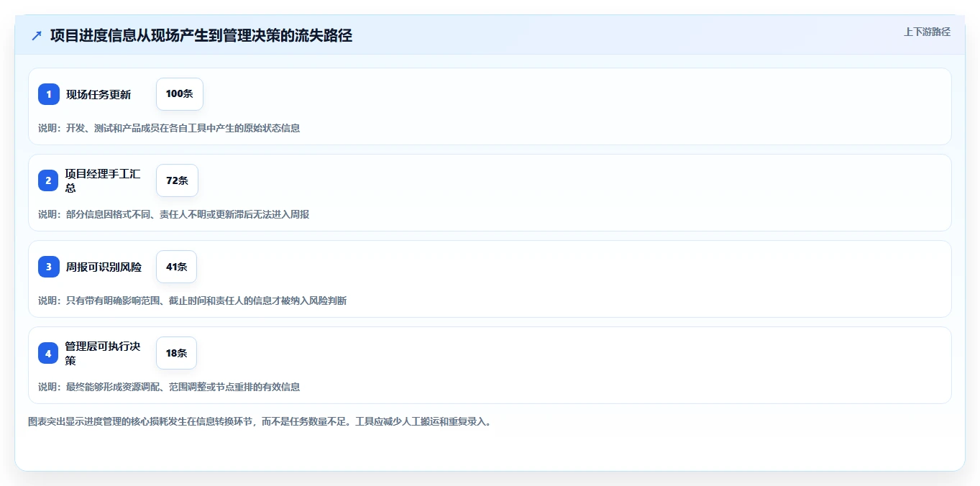Click the 72条 value chip

click(177, 180)
